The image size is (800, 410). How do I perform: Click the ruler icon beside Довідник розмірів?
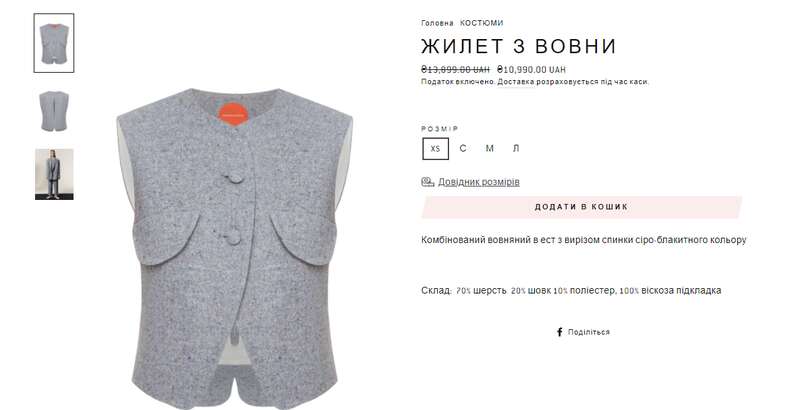428,182
